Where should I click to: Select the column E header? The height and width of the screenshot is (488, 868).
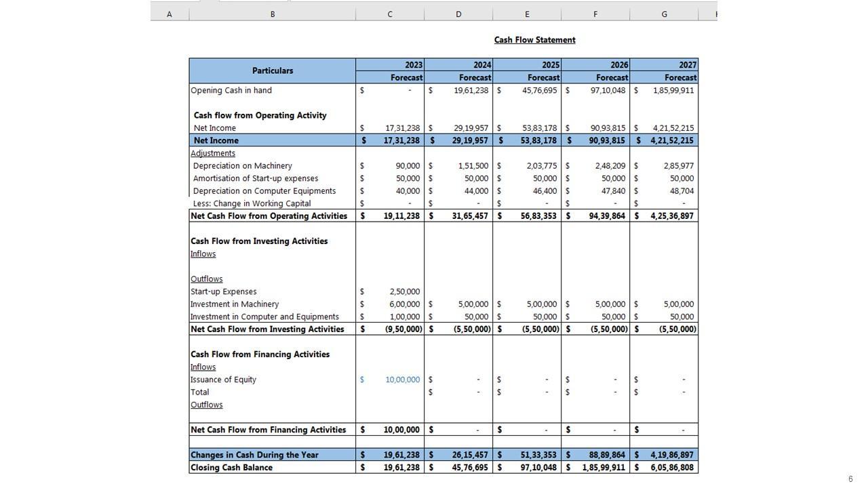pos(527,14)
